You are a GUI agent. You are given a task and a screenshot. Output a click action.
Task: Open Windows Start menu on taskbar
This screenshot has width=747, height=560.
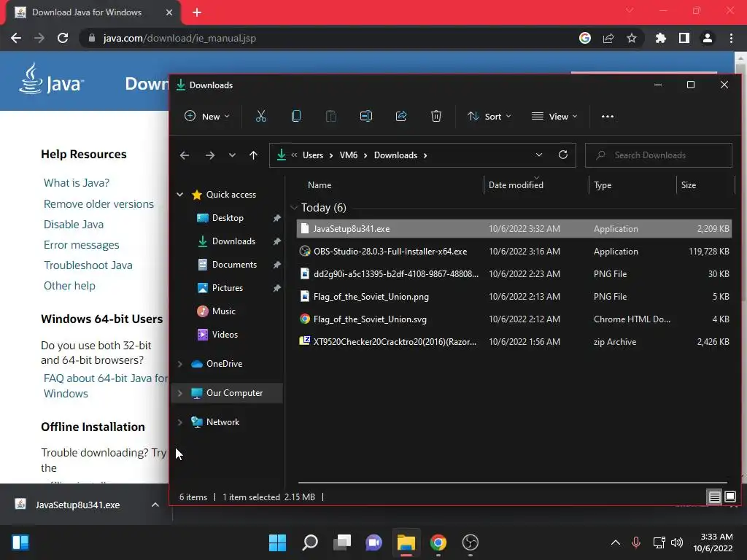coord(277,542)
